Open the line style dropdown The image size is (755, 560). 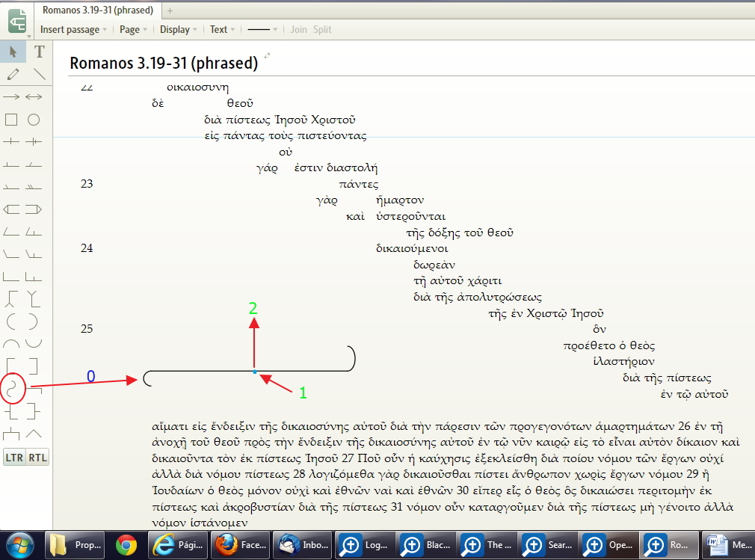262,29
